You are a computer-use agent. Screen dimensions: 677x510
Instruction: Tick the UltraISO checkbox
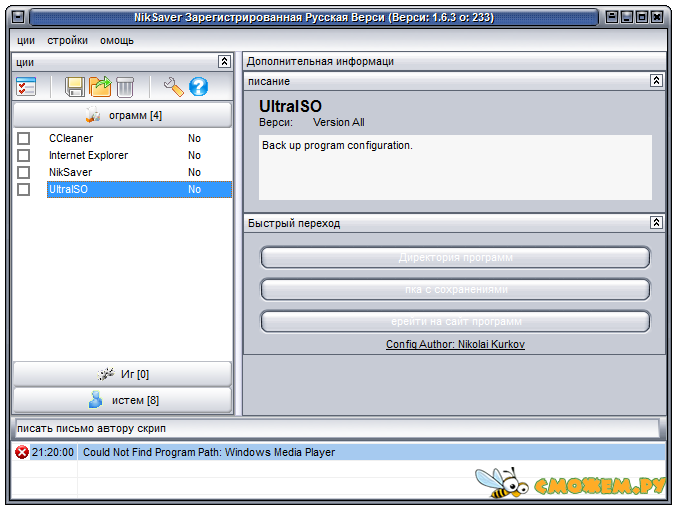pyautogui.click(x=23, y=189)
